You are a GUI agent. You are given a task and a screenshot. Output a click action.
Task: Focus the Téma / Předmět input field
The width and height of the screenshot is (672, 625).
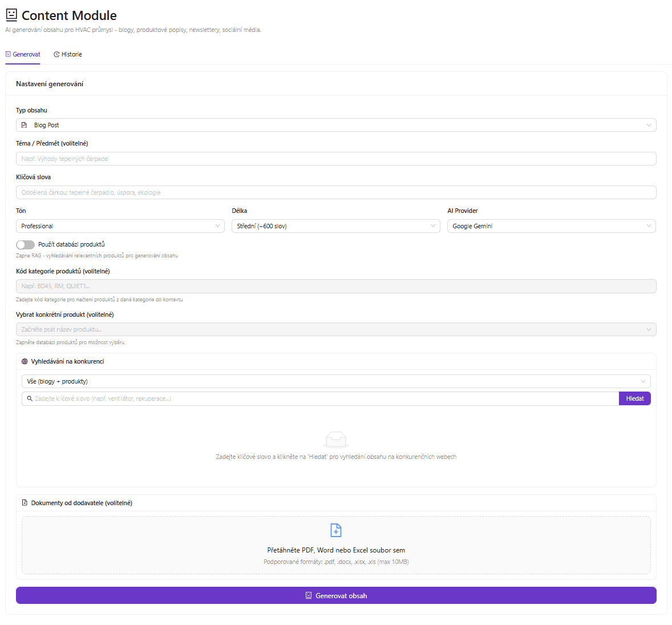point(335,159)
